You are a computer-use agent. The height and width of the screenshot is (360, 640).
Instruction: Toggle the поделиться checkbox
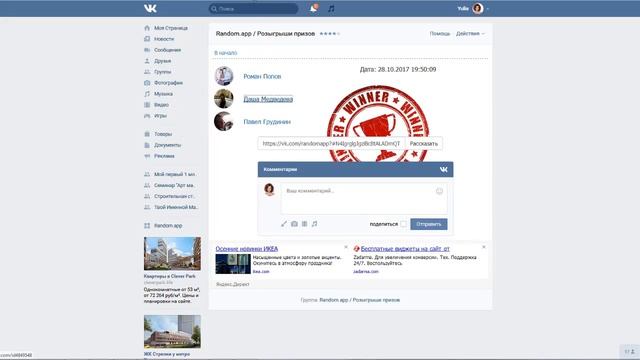click(403, 224)
